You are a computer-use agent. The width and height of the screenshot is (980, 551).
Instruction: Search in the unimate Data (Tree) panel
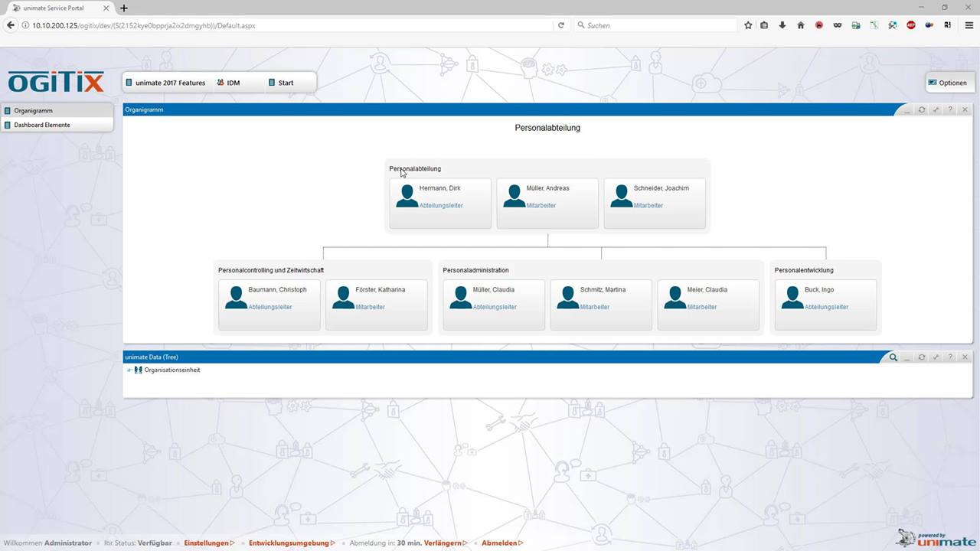[893, 357]
